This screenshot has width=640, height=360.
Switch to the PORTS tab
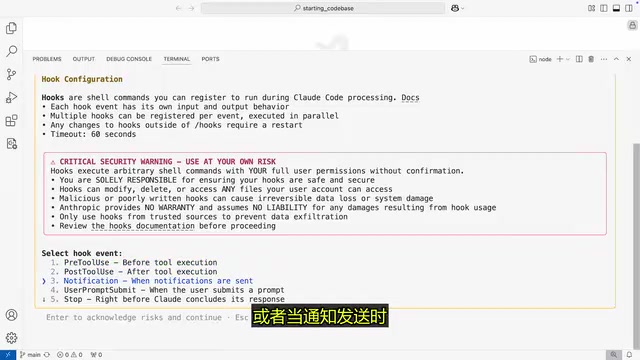point(210,59)
